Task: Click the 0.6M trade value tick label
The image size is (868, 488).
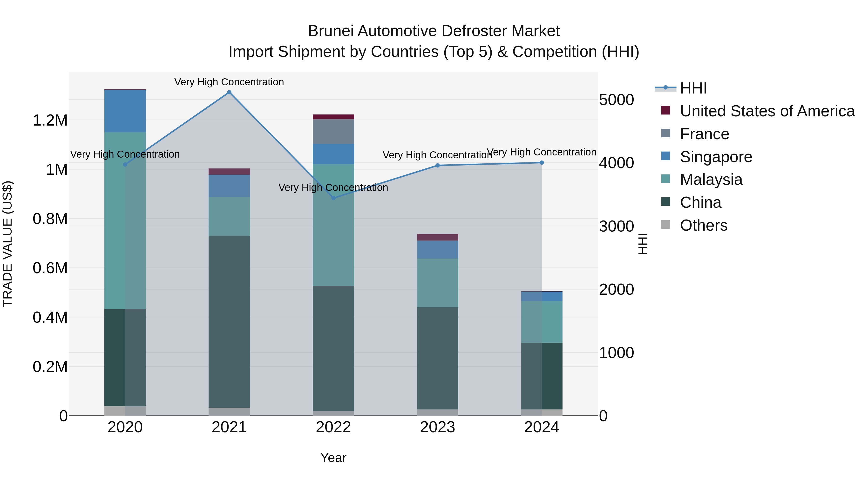Action: (x=50, y=268)
